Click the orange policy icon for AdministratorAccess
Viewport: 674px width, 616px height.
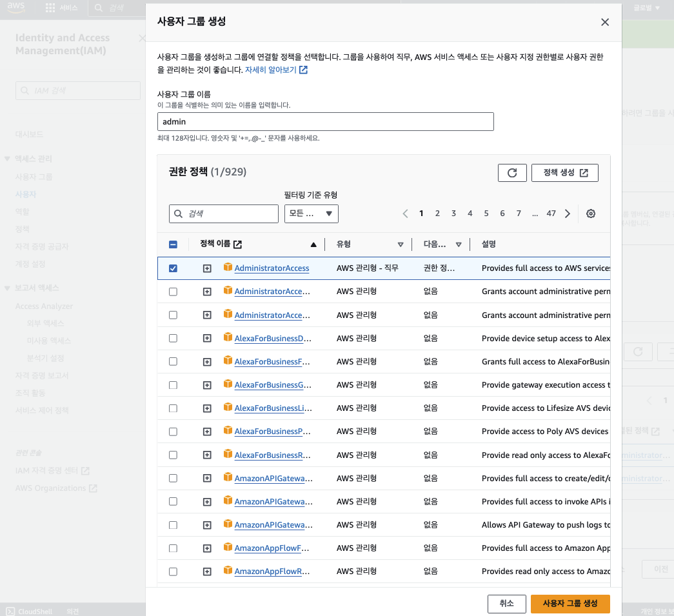(228, 268)
